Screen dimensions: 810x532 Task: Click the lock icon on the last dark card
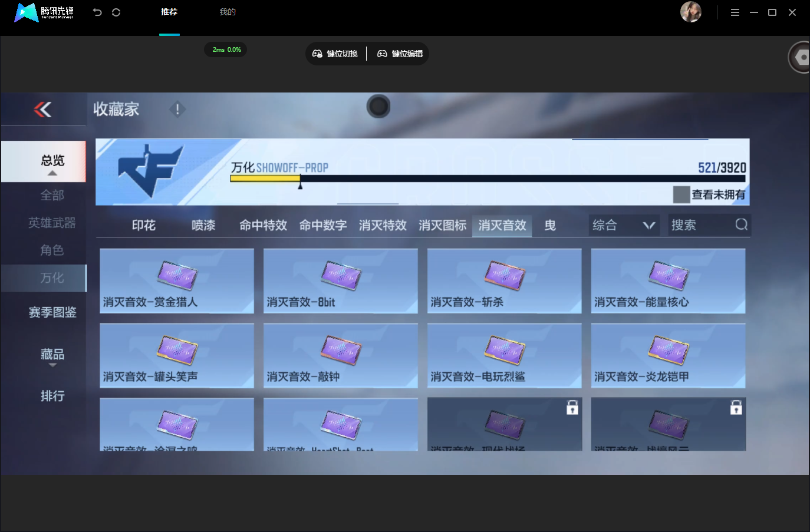pyautogui.click(x=736, y=408)
